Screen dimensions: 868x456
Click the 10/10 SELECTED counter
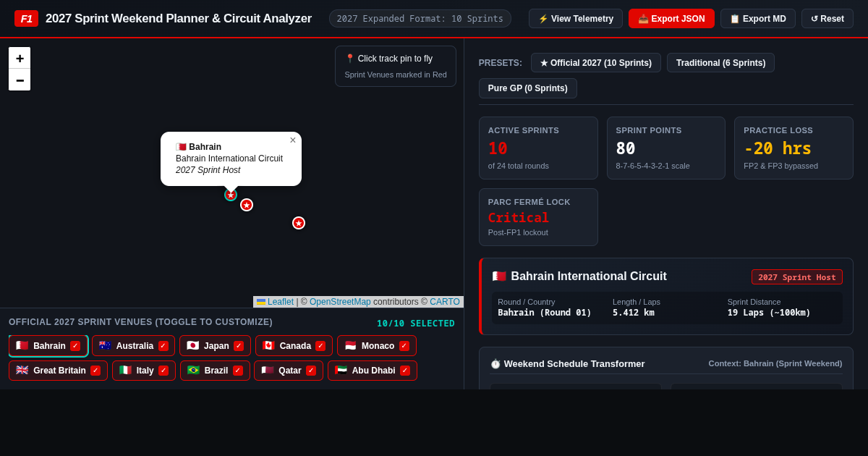pos(416,324)
